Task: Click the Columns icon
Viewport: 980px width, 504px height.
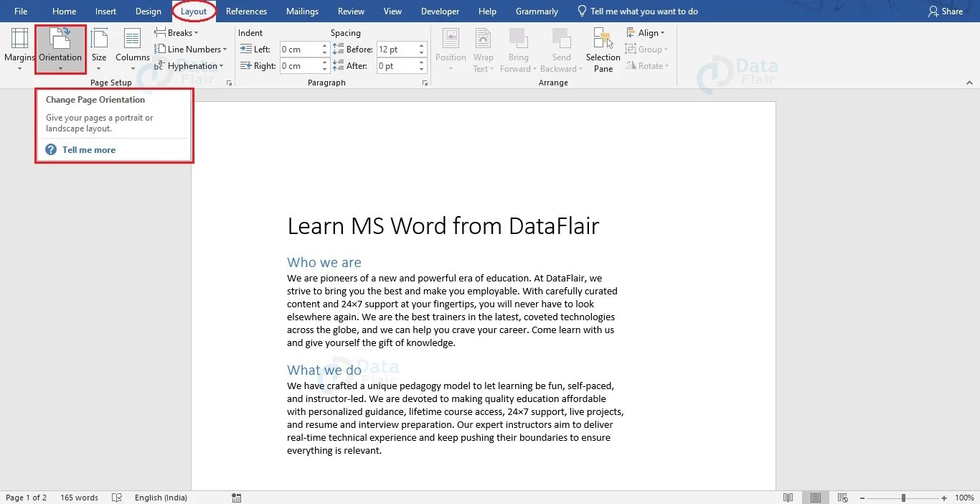Action: click(132, 48)
